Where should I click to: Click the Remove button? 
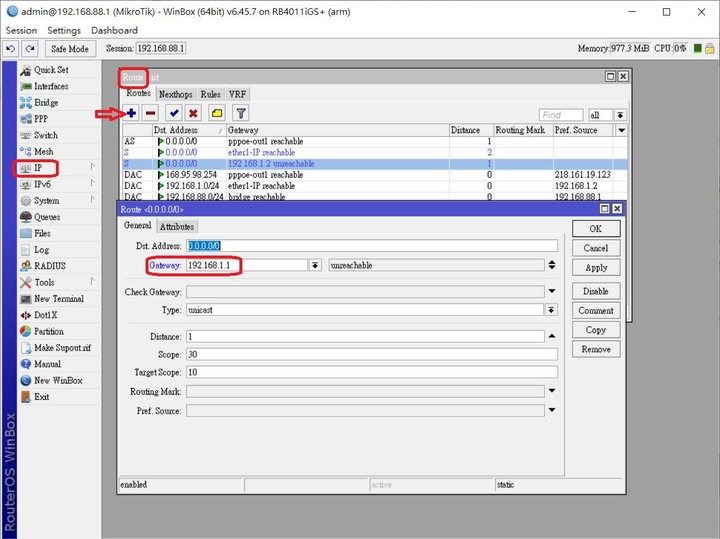(596, 349)
